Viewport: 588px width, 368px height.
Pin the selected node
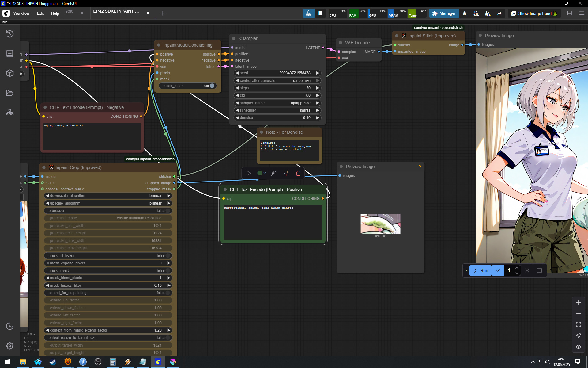pos(286,173)
